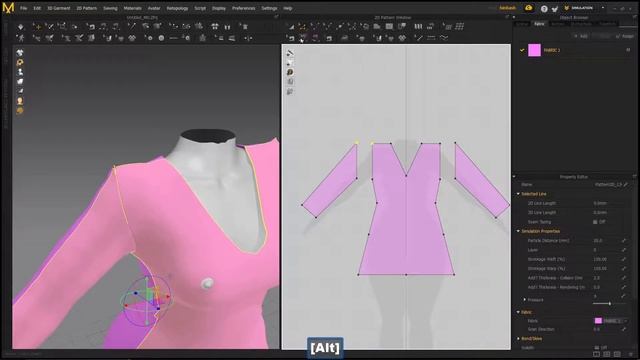Viewport: 640px width, 360px height.
Task: Collapse the Selected Line section
Action: coord(518,194)
